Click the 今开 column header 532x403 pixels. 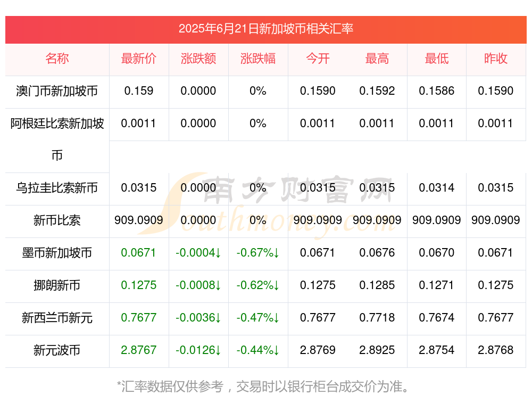(x=318, y=59)
